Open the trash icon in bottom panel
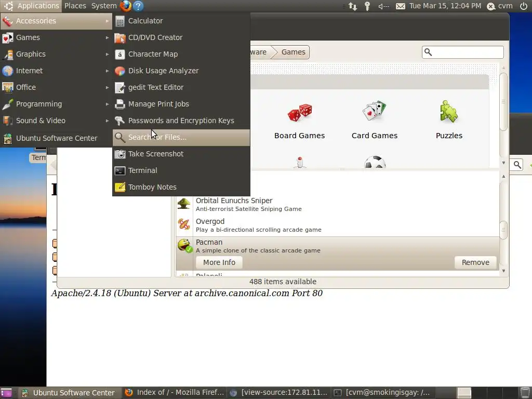532x399 pixels. pyautogui.click(x=525, y=393)
